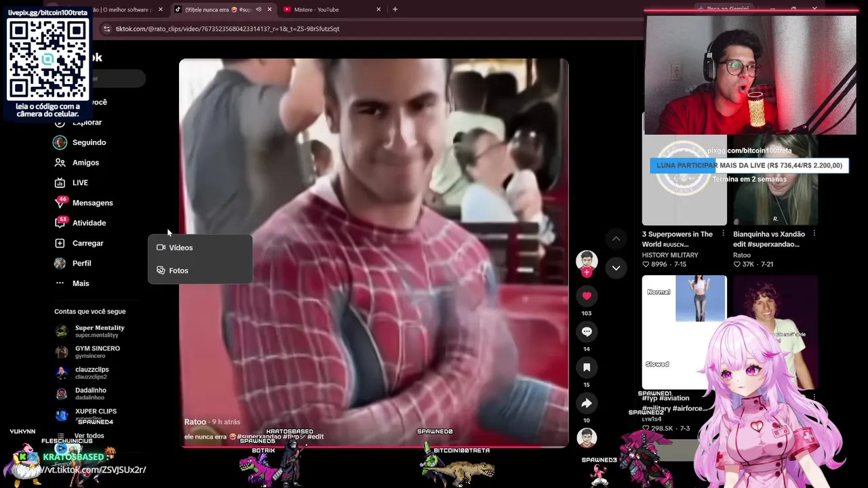
Task: Open the Atividade notifications link
Action: click(89, 223)
